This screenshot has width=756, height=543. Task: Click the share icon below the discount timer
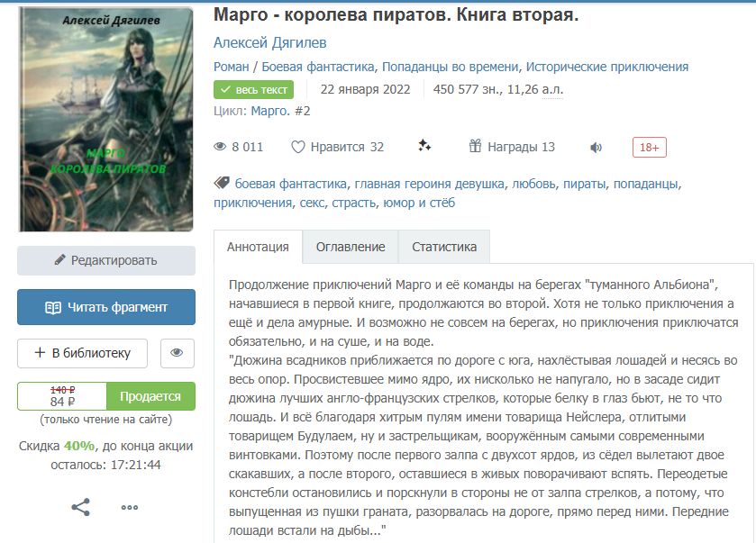pos(80,507)
